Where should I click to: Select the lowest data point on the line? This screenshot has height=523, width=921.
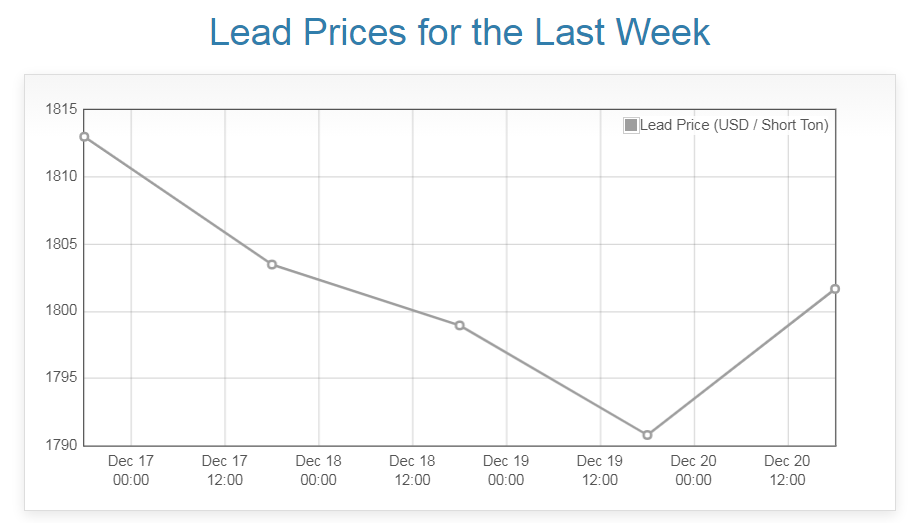point(647,435)
